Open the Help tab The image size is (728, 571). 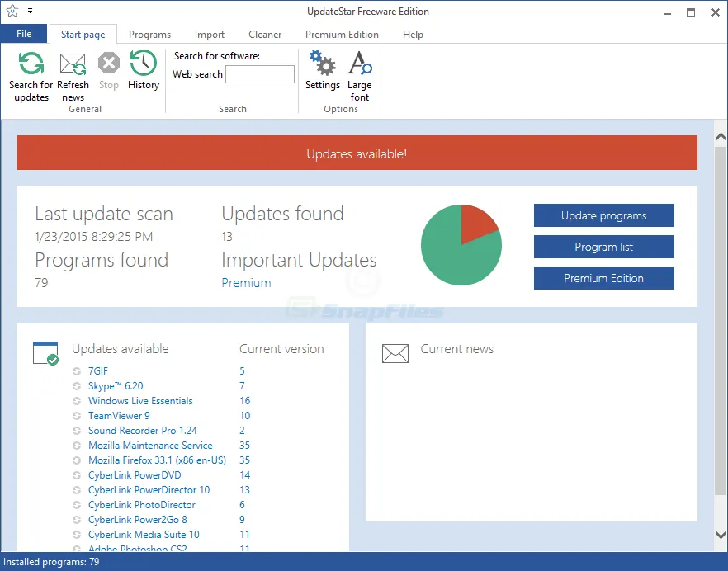[413, 35]
